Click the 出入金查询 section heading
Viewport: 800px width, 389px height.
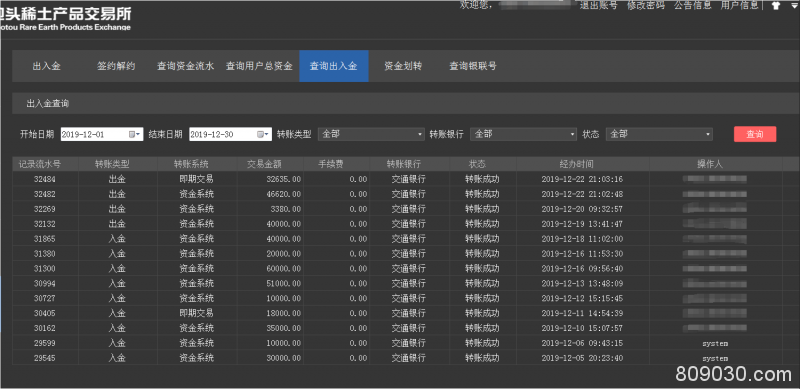pos(48,104)
